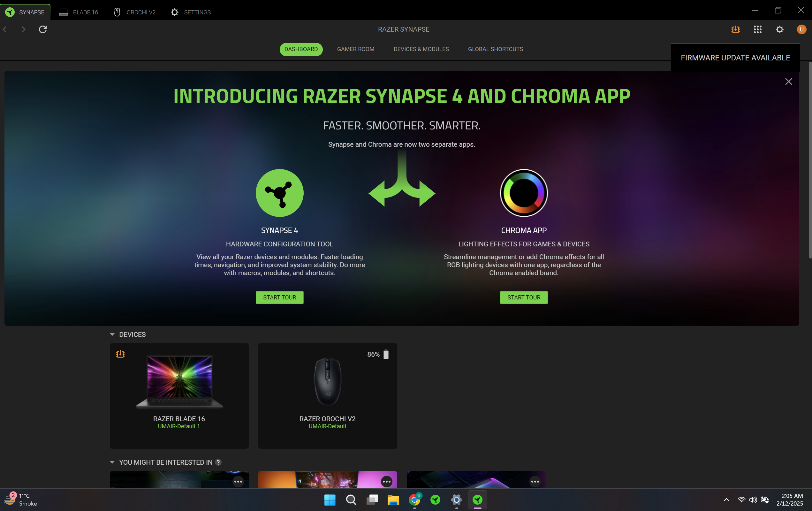Open the firmware update icon in the header
The width and height of the screenshot is (812, 511).
[735, 30]
